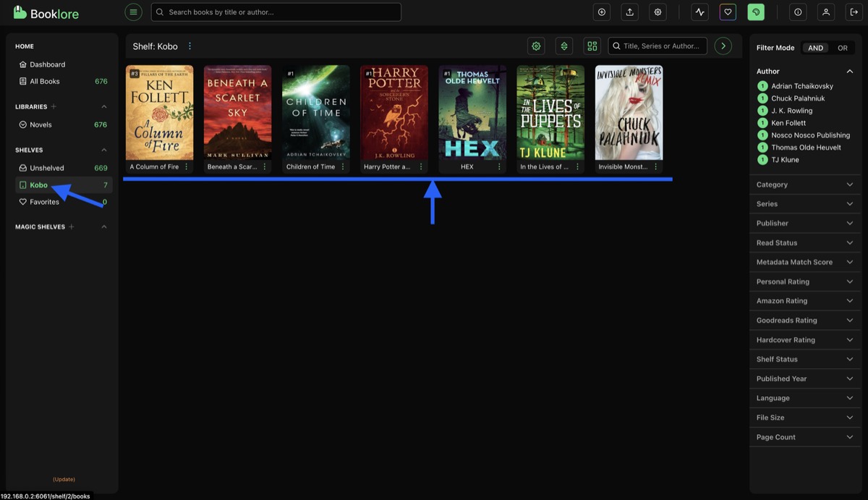This screenshot has width=868, height=500.
Task: Go to the Dashboard in the sidebar
Action: coord(49,64)
